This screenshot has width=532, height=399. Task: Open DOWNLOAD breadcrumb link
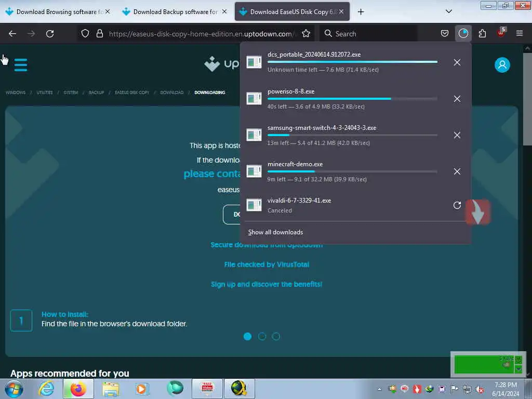click(x=171, y=92)
